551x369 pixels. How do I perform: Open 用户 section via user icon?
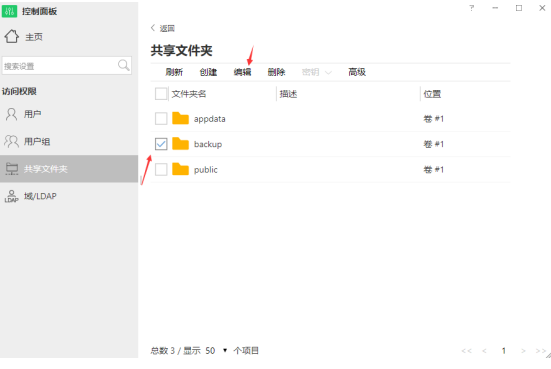pos(11,114)
